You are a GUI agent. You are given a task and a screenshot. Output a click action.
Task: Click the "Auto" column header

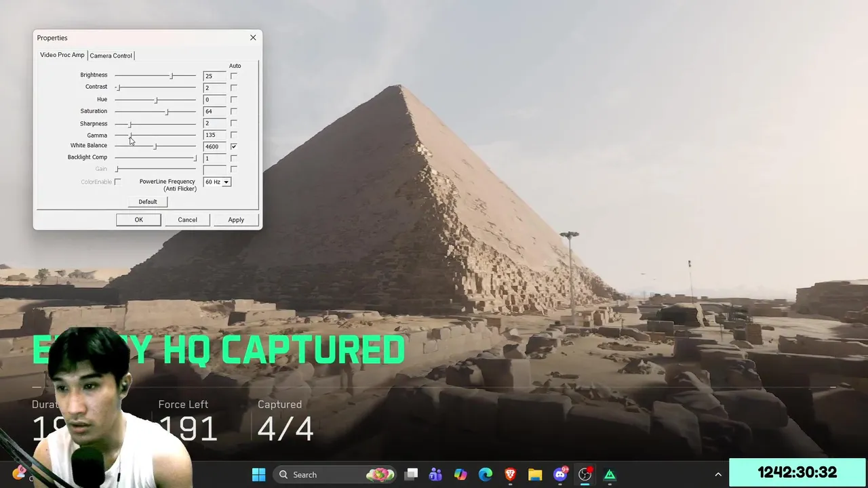[x=235, y=66]
